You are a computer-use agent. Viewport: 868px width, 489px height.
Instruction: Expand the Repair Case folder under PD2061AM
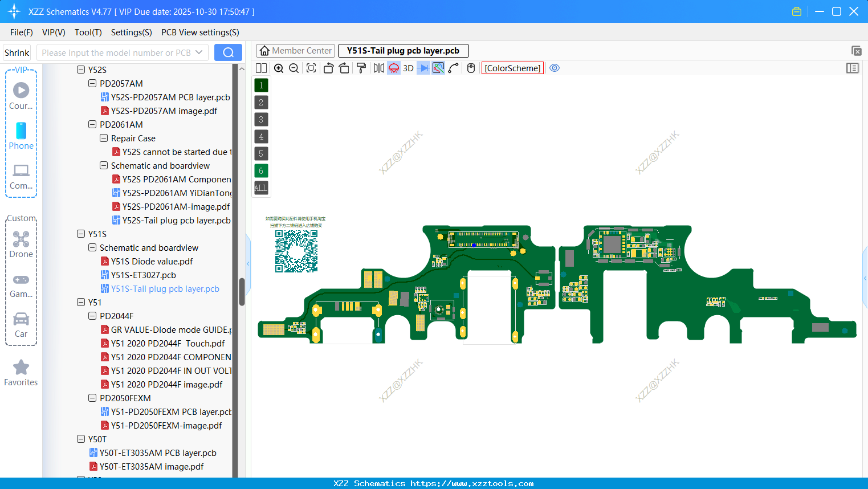tap(103, 138)
